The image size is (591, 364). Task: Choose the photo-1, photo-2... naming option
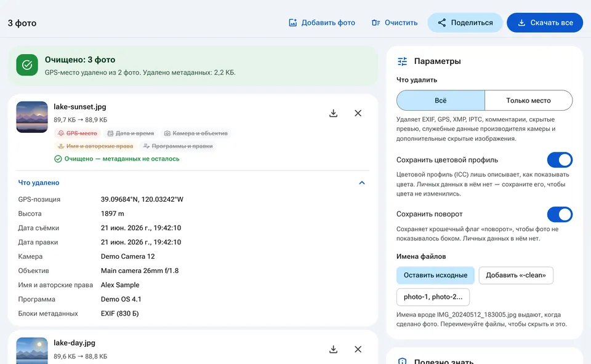(433, 297)
